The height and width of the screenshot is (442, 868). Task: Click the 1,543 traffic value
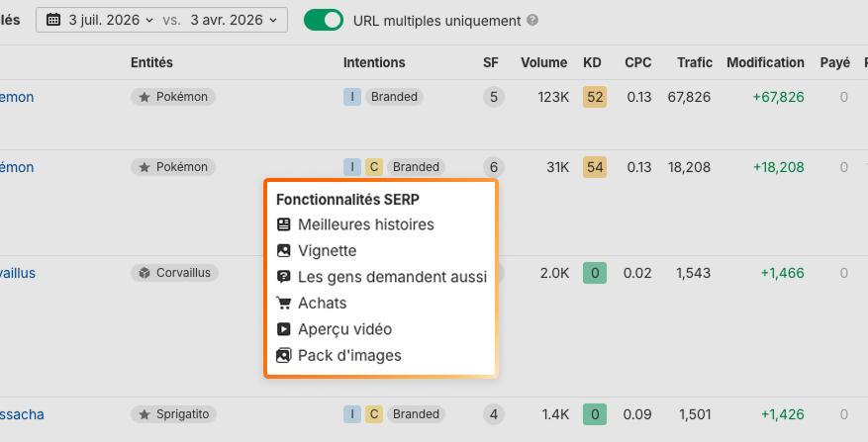(693, 273)
